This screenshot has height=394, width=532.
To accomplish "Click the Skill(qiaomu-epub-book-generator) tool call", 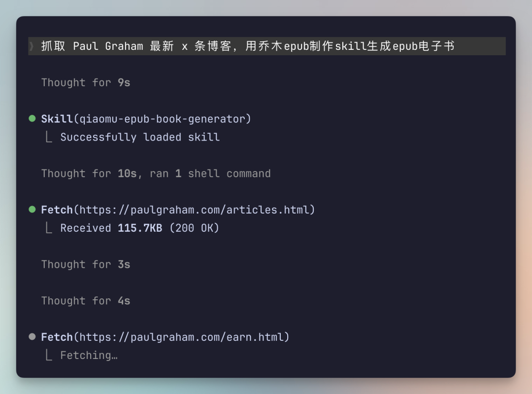I will [146, 119].
